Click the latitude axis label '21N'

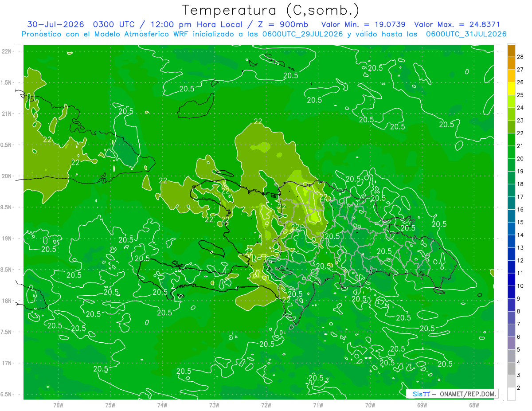7,114
